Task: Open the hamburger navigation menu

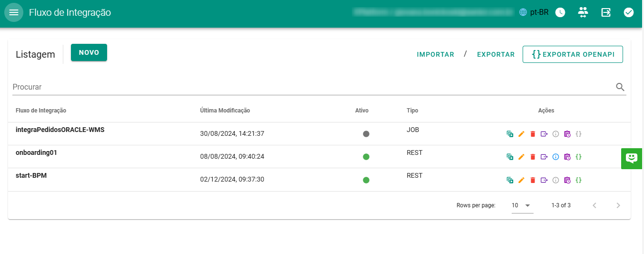Action: (x=14, y=12)
